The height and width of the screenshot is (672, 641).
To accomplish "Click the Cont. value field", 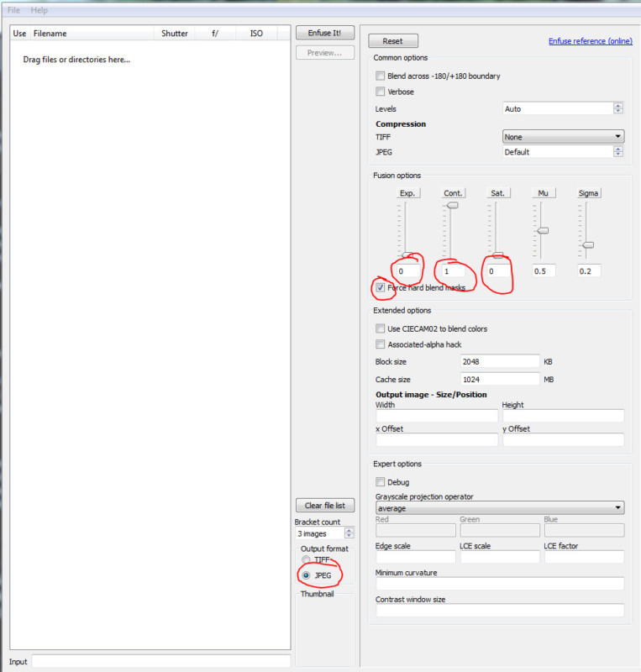I will pos(453,270).
